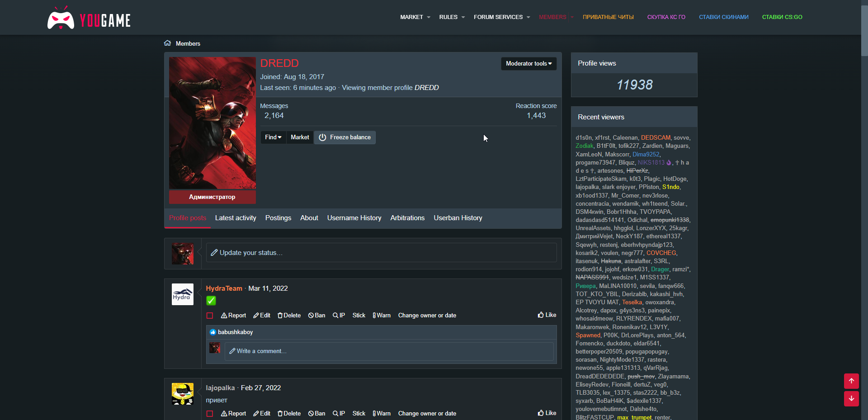The width and height of the screenshot is (868, 420).
Task: Expand the Forum Services menu
Action: [501, 17]
